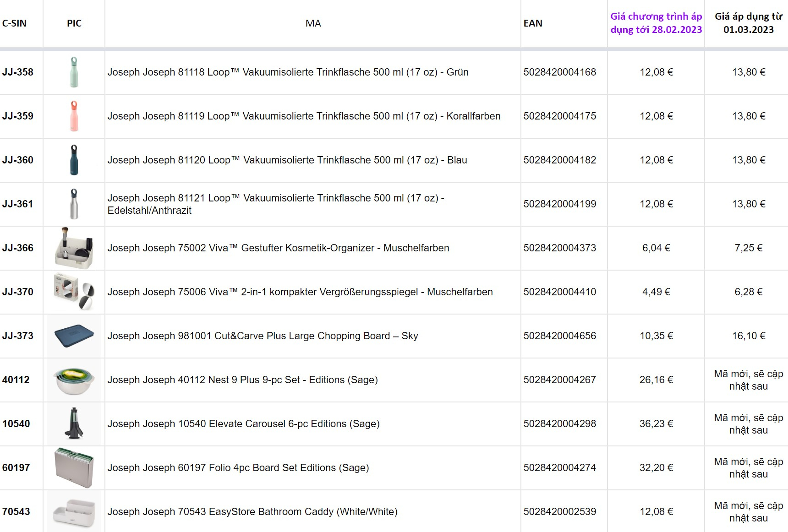Screen dimensions: 788x532
Task: Click the 10540 code cell
Action: tap(16, 423)
